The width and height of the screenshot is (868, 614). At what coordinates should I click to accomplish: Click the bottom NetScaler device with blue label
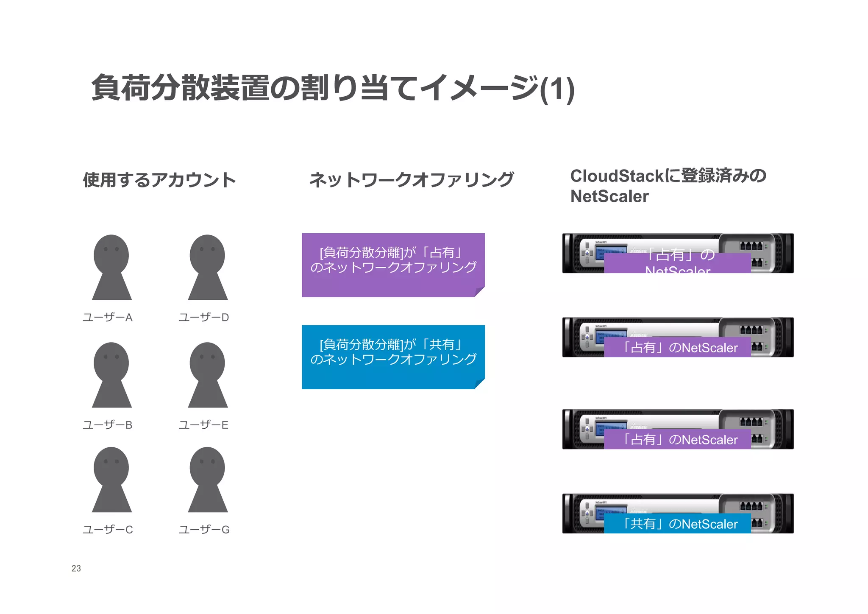(x=677, y=504)
